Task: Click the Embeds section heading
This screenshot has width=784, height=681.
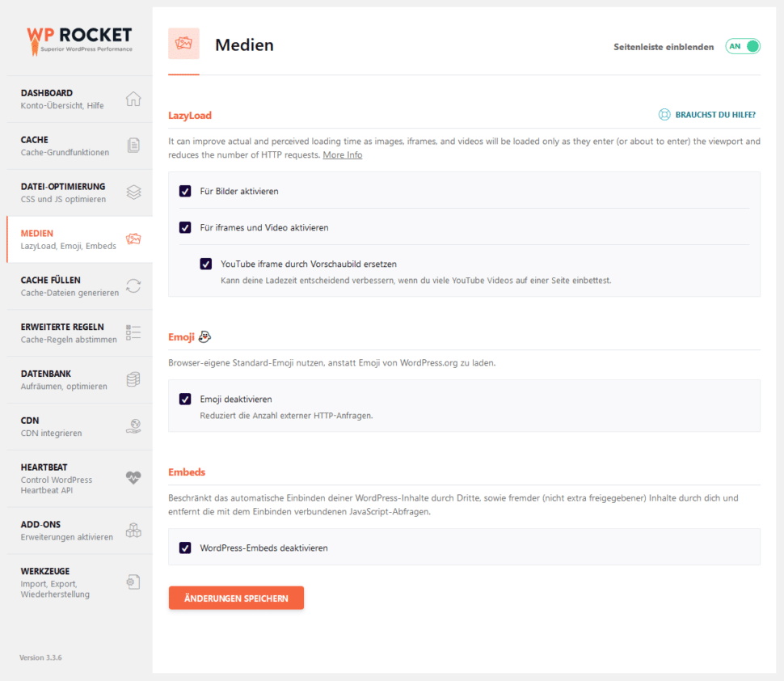Action: pos(187,472)
